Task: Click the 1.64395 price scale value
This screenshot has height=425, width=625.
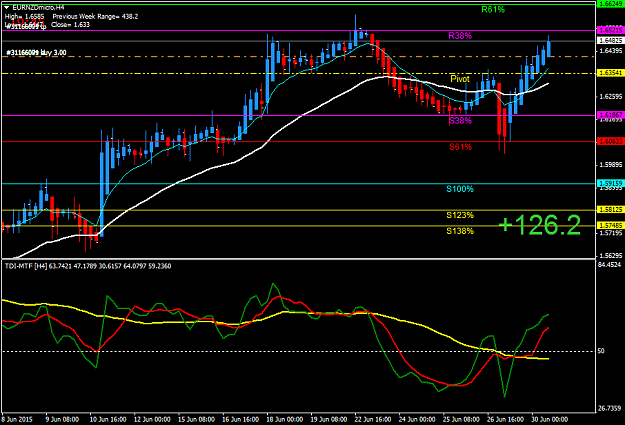Action: click(x=611, y=51)
